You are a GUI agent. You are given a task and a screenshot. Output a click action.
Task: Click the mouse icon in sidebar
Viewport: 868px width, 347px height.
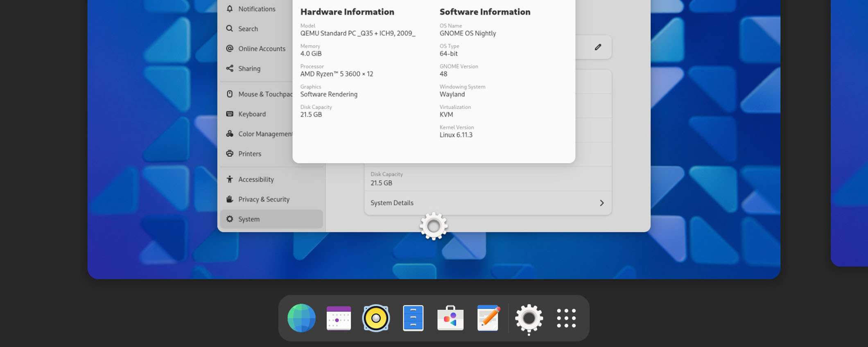coord(230,94)
